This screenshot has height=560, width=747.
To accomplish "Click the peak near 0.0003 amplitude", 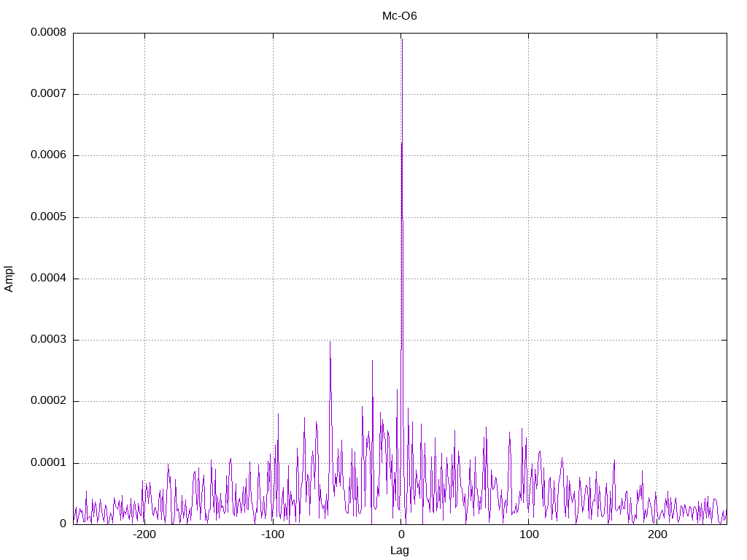I will [x=330, y=342].
